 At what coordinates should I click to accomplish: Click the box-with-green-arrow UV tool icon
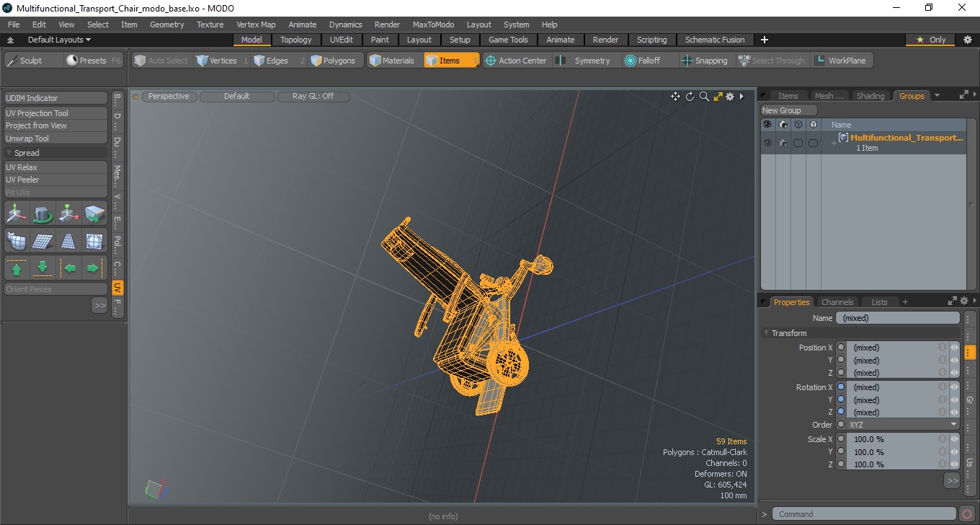click(94, 213)
